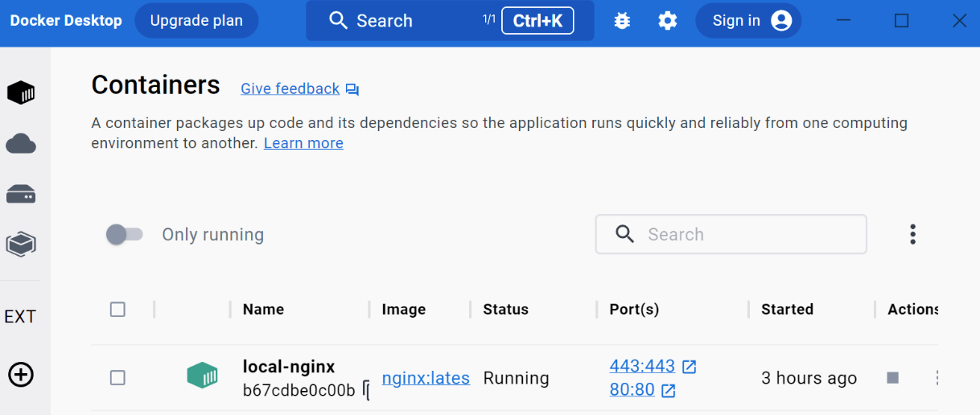Minimize the Docker Desktop window
Viewport: 980px width, 415px height.
[843, 21]
